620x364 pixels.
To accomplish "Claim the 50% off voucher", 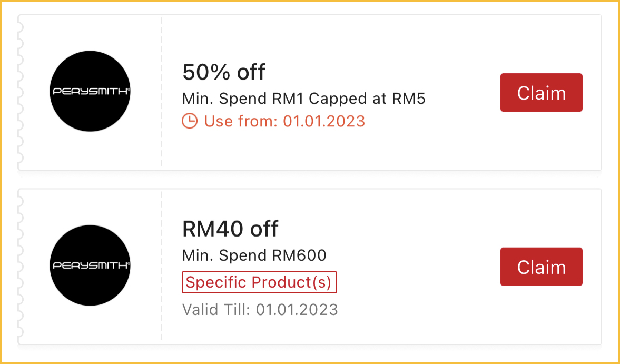I will click(x=541, y=93).
